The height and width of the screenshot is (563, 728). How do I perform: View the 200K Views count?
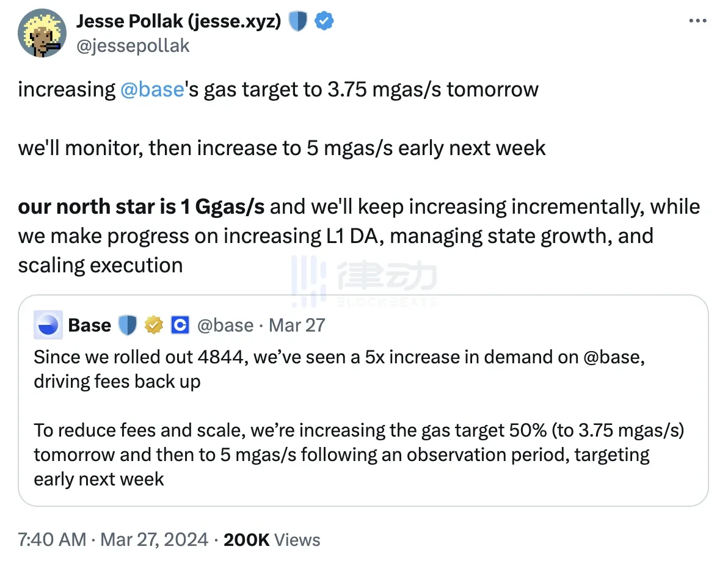click(x=272, y=540)
